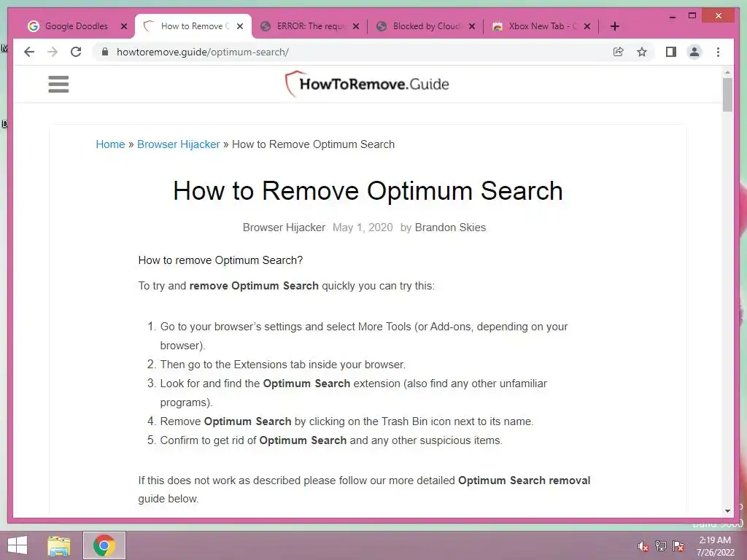Click the HowToRemove.Guide logo
The width and height of the screenshot is (747, 560).
tap(367, 84)
